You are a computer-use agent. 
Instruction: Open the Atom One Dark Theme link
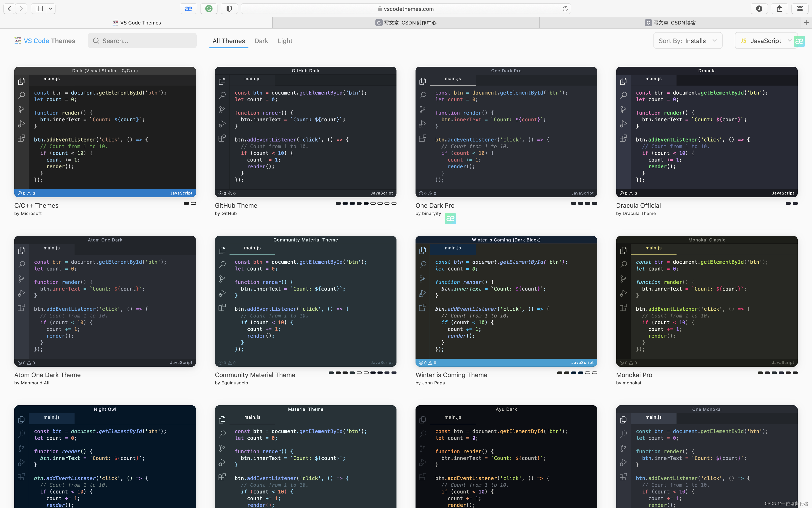tap(47, 375)
